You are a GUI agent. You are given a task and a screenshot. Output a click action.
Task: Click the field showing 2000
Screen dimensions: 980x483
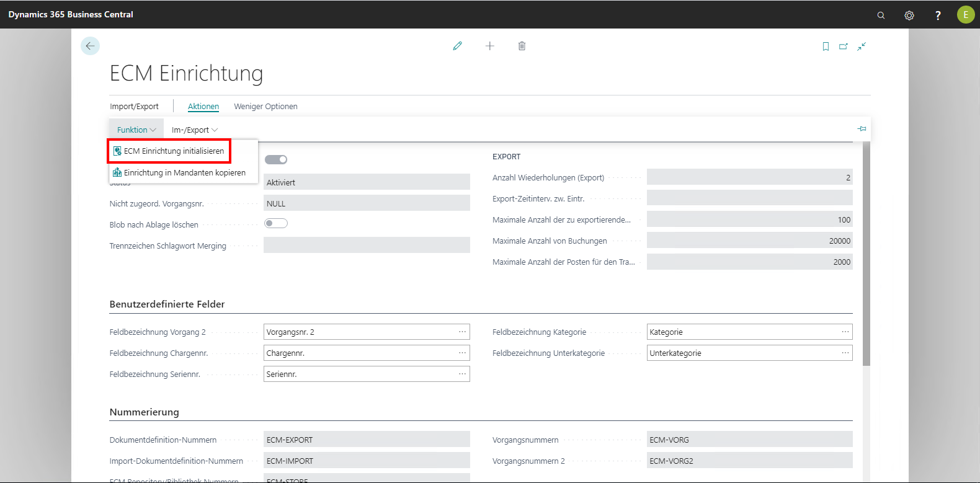tap(749, 262)
